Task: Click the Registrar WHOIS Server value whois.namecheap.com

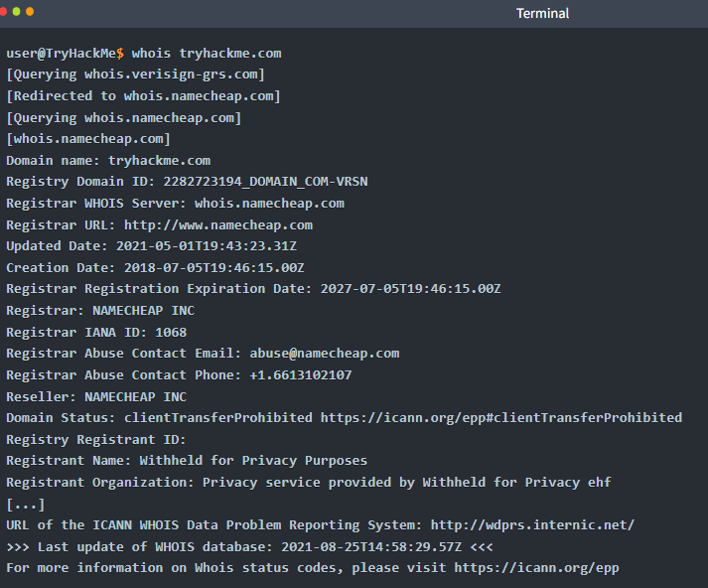Action: click(x=269, y=204)
